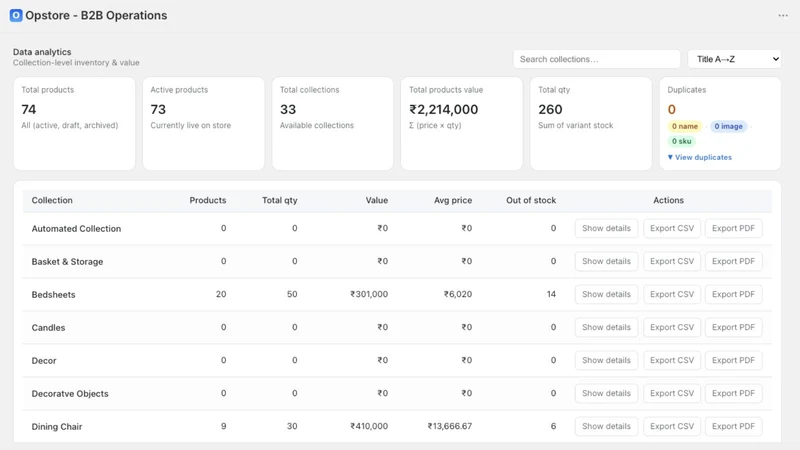Select the Dining Chair collection name
The height and width of the screenshot is (450, 800).
[57, 427]
